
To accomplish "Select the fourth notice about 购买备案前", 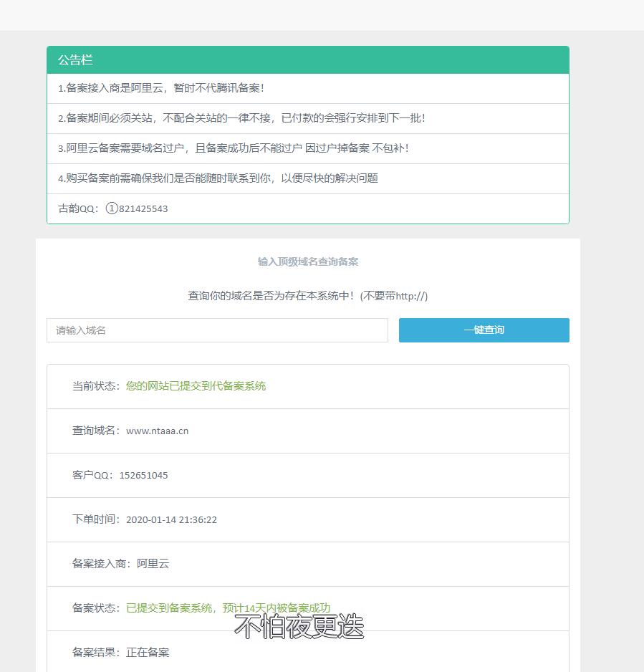I will (x=218, y=178).
